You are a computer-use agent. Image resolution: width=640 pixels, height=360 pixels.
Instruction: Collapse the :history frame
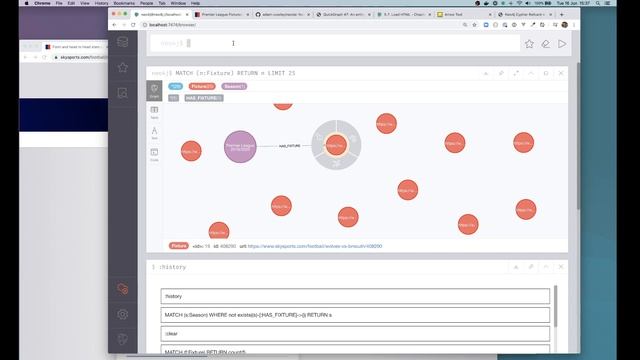(x=546, y=267)
